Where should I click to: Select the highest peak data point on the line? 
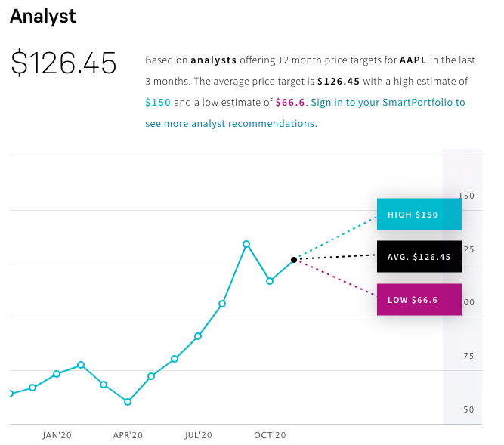[x=246, y=244]
